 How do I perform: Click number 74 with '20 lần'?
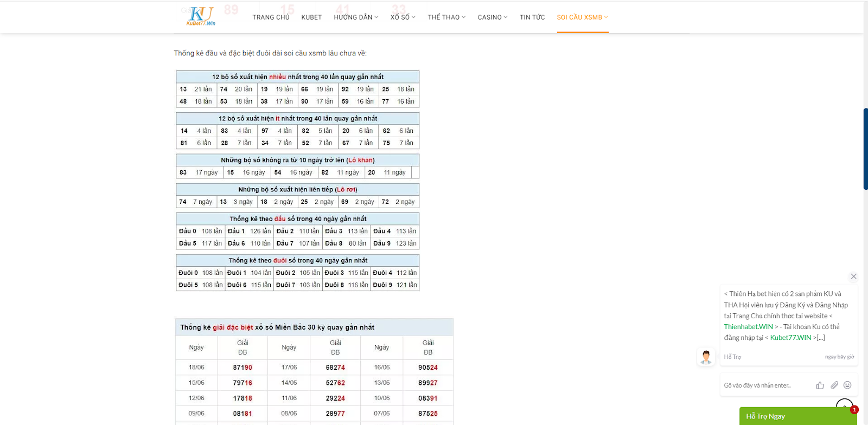(x=237, y=89)
